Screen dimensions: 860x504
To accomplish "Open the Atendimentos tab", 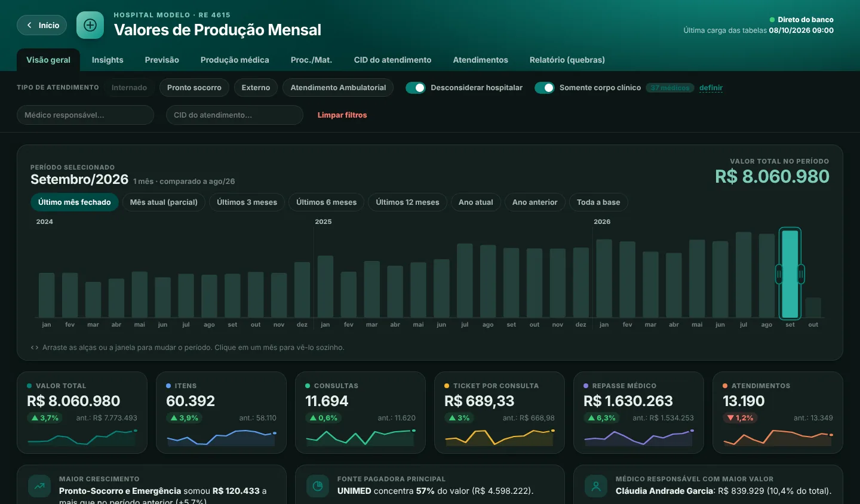I will tap(480, 60).
